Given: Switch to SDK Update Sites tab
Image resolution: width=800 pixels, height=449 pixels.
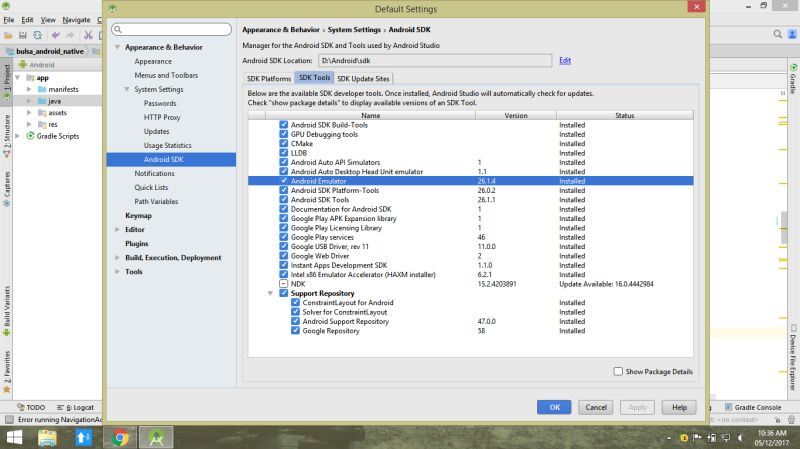Looking at the screenshot, I should tap(363, 79).
